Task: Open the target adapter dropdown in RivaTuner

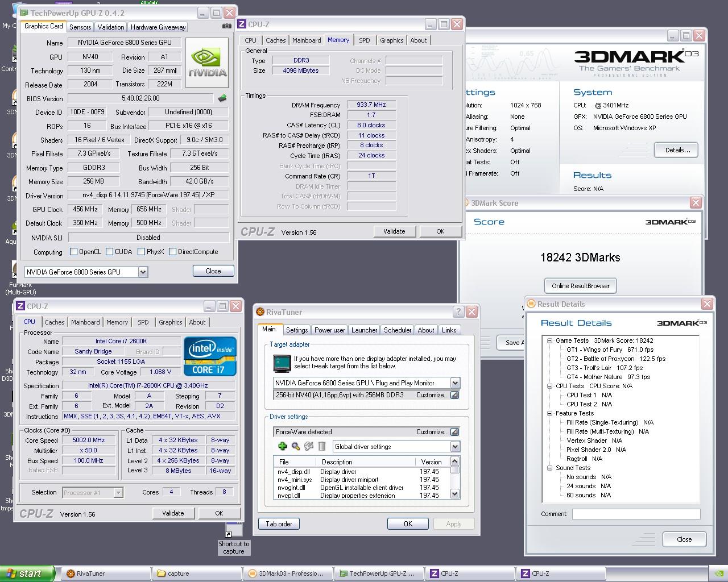Action: click(x=455, y=383)
